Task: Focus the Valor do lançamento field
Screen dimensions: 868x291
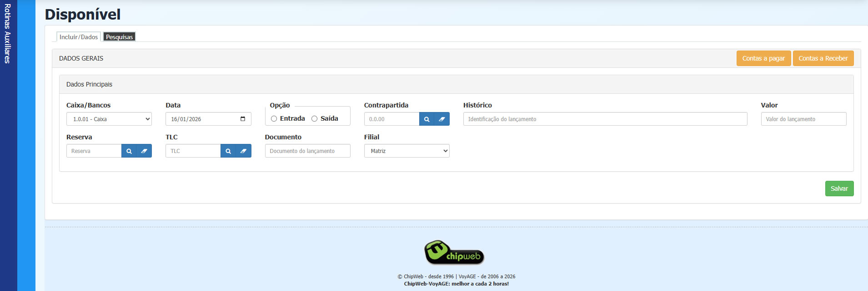Action: coord(803,119)
